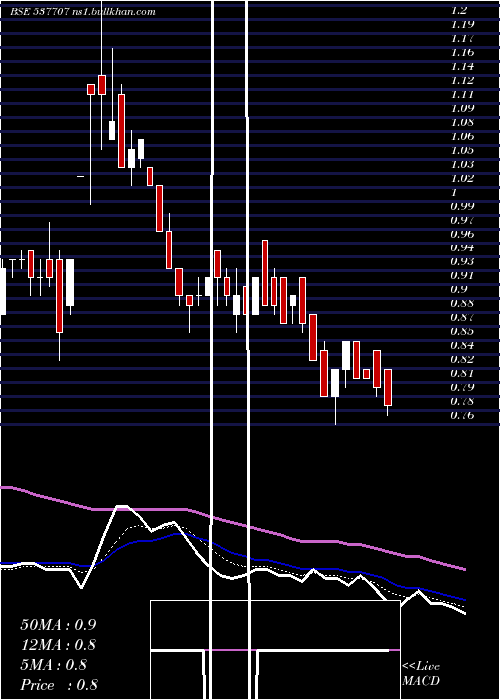This screenshot has width=500, height=700.
Task: Select the 1.11 price axis label
Action: click(x=462, y=94)
